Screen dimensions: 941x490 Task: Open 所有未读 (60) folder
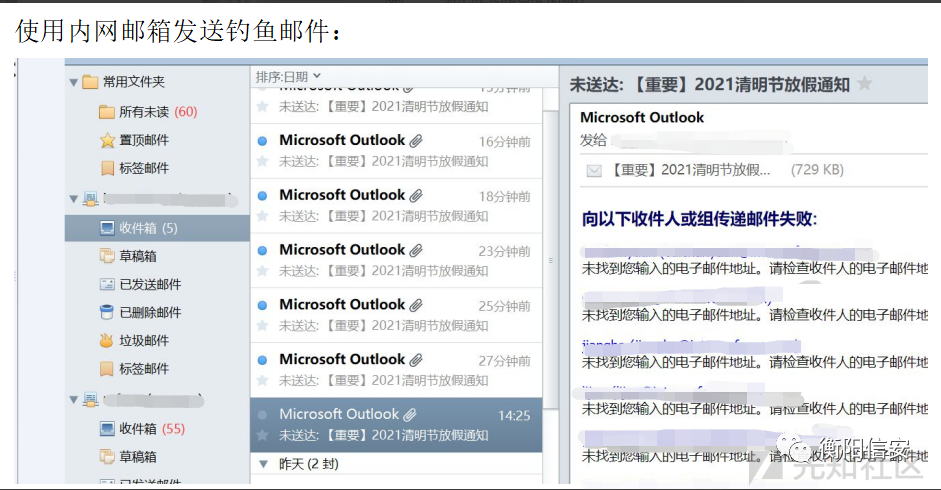click(x=148, y=112)
